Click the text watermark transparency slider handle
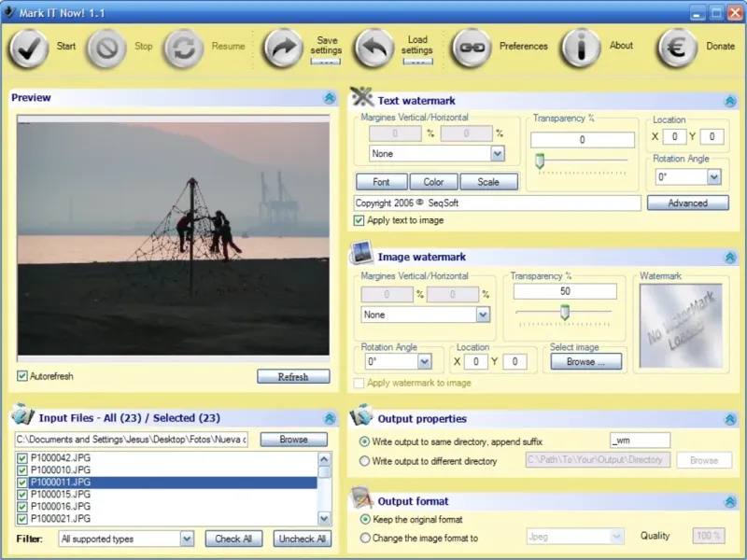This screenshot has width=747, height=560. click(540, 161)
